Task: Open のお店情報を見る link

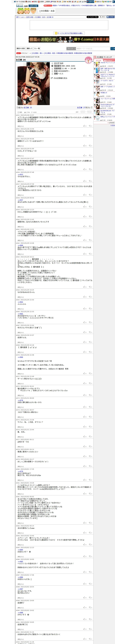Action: point(59,78)
